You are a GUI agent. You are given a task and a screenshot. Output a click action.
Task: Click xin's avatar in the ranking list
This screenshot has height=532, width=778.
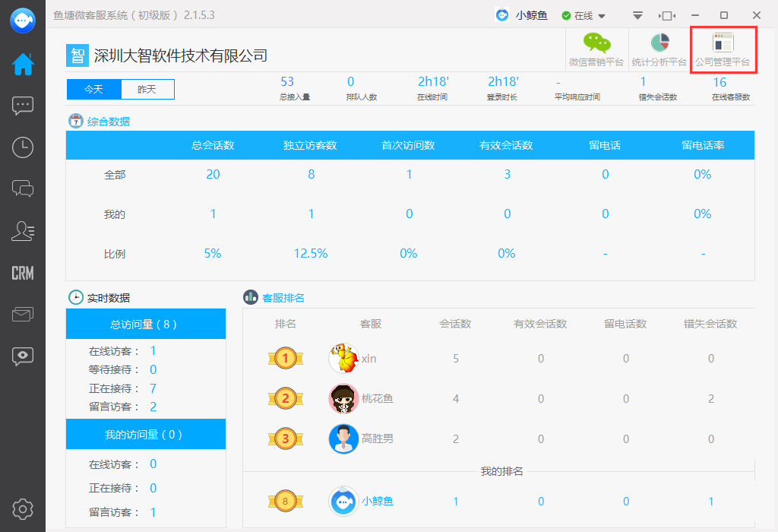tap(343, 358)
